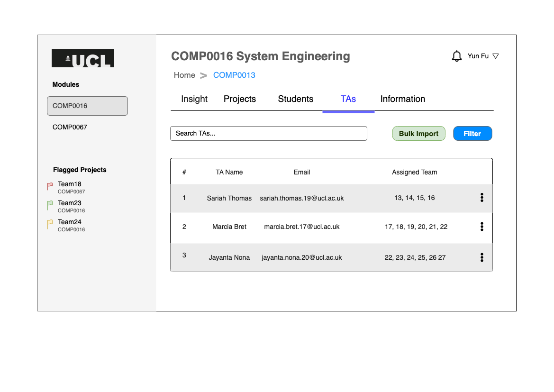Viewport: 554px width, 392px height.
Task: Select the TAs tab
Action: (348, 99)
